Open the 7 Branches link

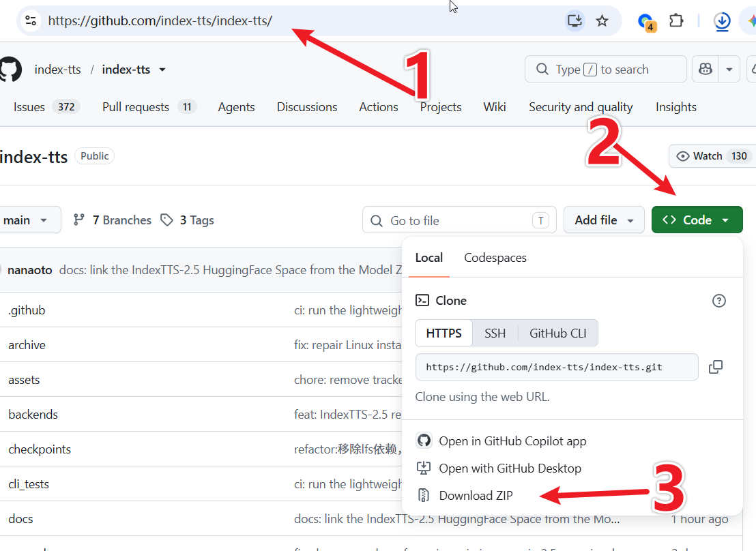click(x=112, y=220)
